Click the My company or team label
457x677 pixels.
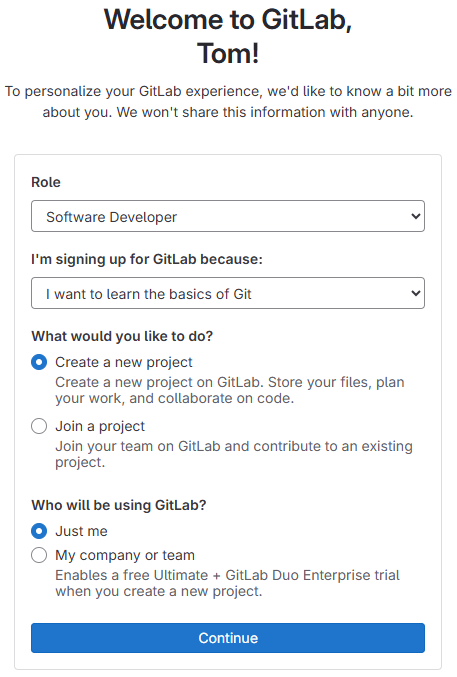pyautogui.click(x=125, y=555)
